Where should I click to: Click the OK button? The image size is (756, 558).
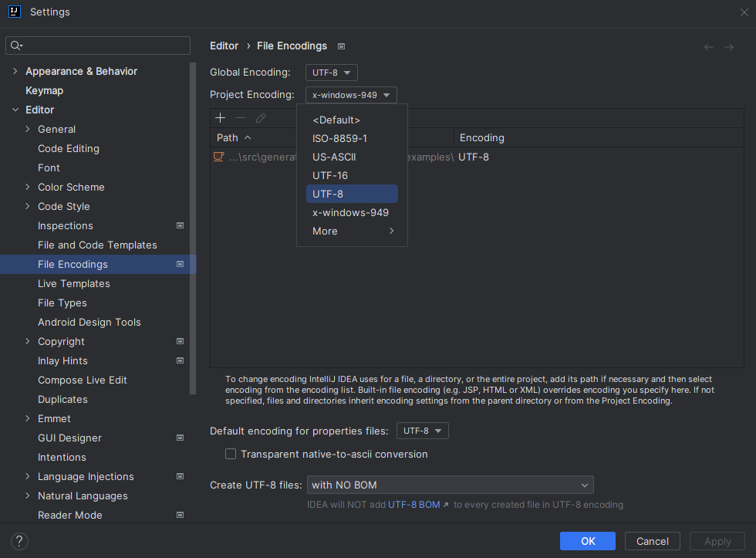pos(587,540)
